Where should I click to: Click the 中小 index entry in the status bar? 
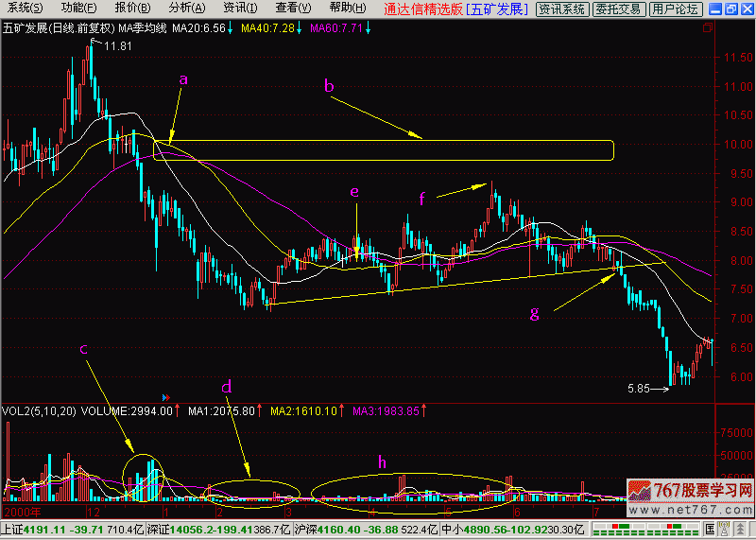[x=513, y=529]
